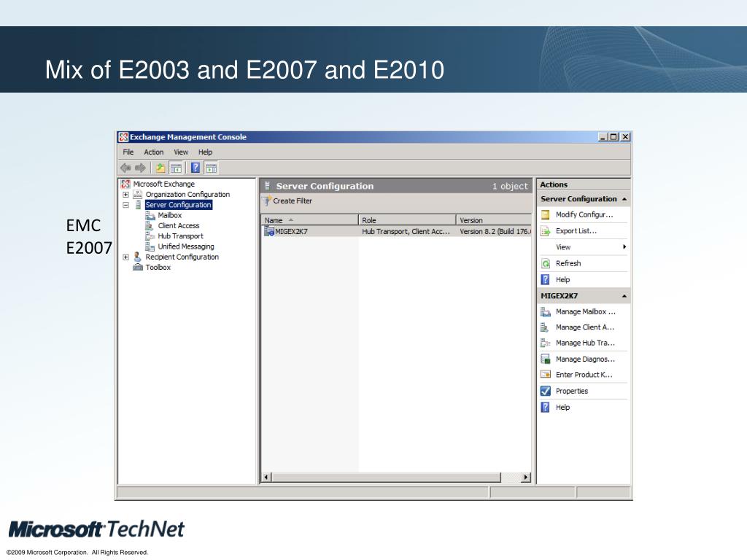This screenshot has width=747, height=560.
Task: Click the blue Help toolbar icon
Action: pos(196,168)
